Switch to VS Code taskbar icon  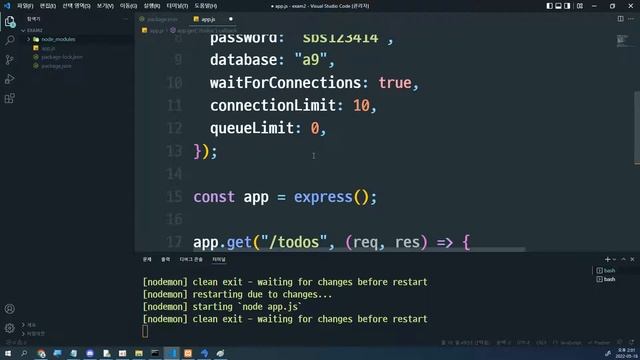pos(171,353)
